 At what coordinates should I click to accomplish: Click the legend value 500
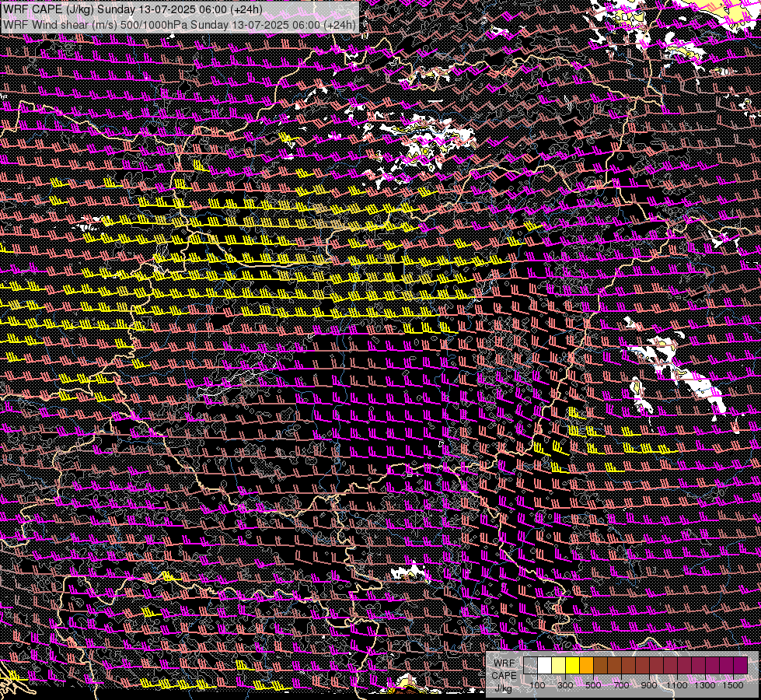click(593, 685)
